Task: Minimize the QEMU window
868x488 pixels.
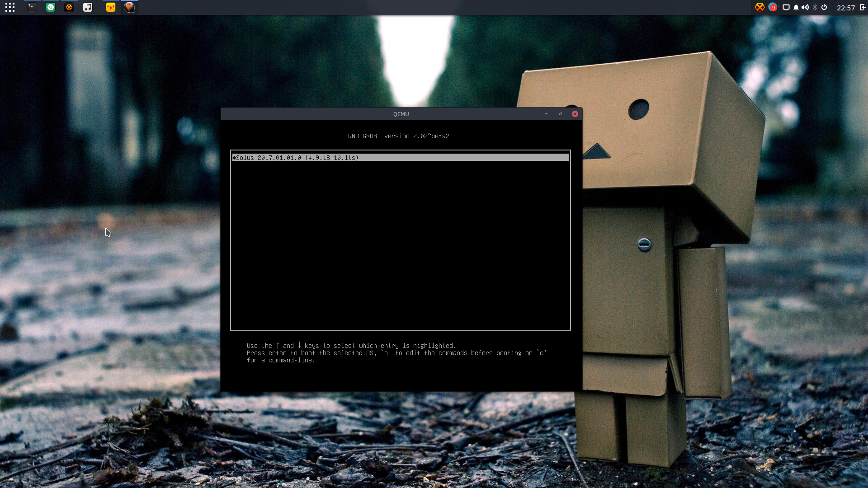Action: click(x=546, y=114)
